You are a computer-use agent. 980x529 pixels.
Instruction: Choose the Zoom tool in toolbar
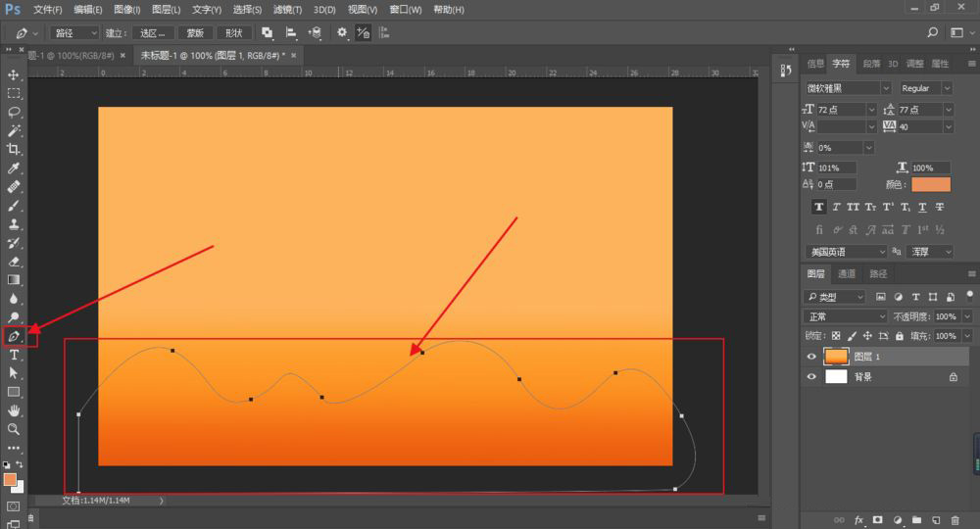tap(14, 429)
